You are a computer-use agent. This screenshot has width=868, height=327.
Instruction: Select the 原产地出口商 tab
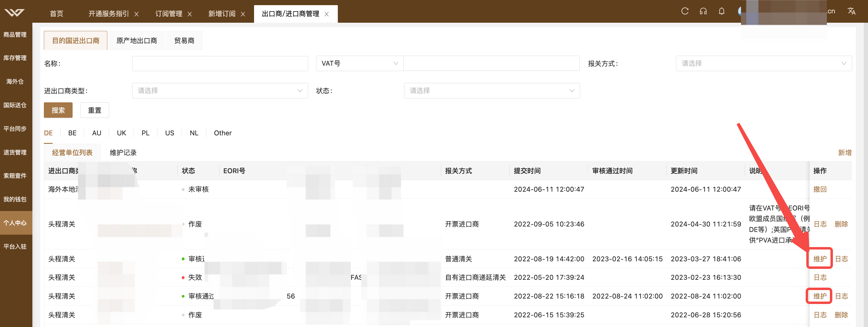point(136,41)
